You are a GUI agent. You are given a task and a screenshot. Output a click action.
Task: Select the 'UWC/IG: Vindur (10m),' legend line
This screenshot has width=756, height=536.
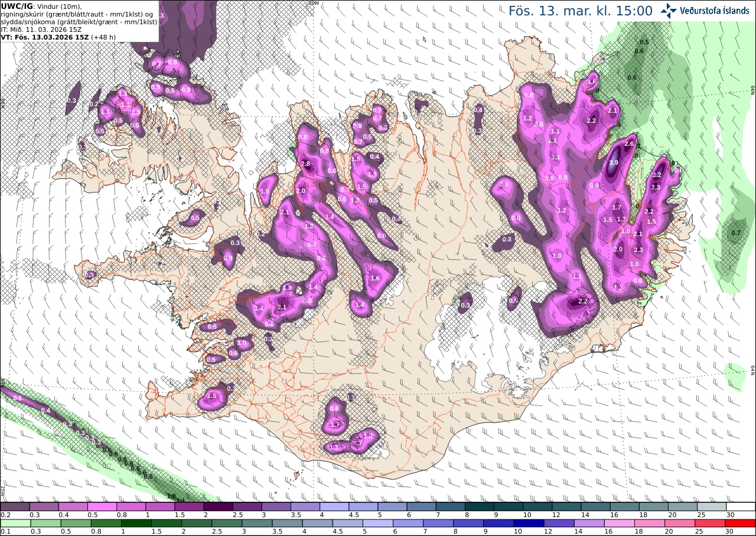(x=41, y=6)
